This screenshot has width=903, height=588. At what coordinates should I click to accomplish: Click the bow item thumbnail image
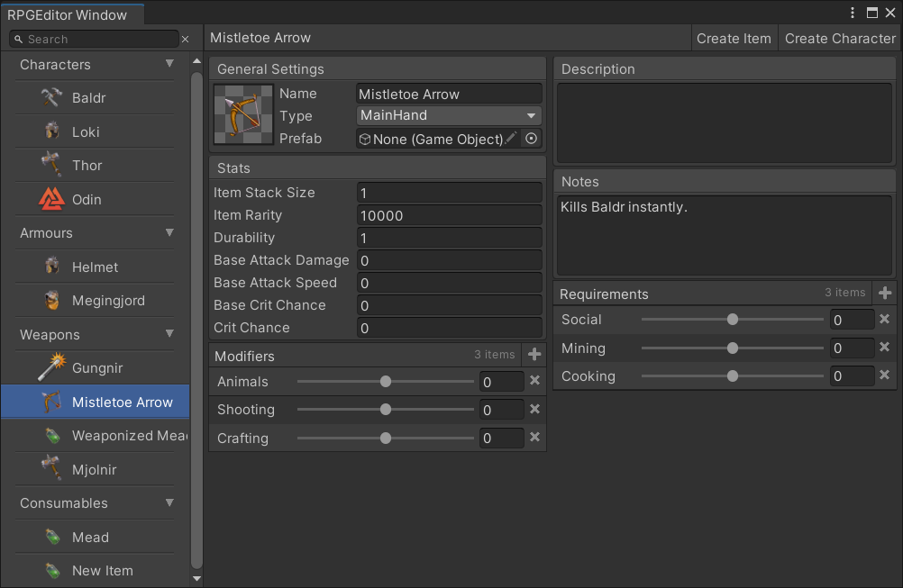click(243, 114)
